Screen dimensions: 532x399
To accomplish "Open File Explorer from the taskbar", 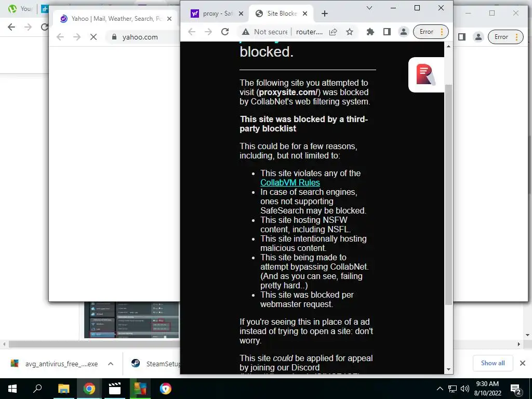I will pyautogui.click(x=63, y=389).
